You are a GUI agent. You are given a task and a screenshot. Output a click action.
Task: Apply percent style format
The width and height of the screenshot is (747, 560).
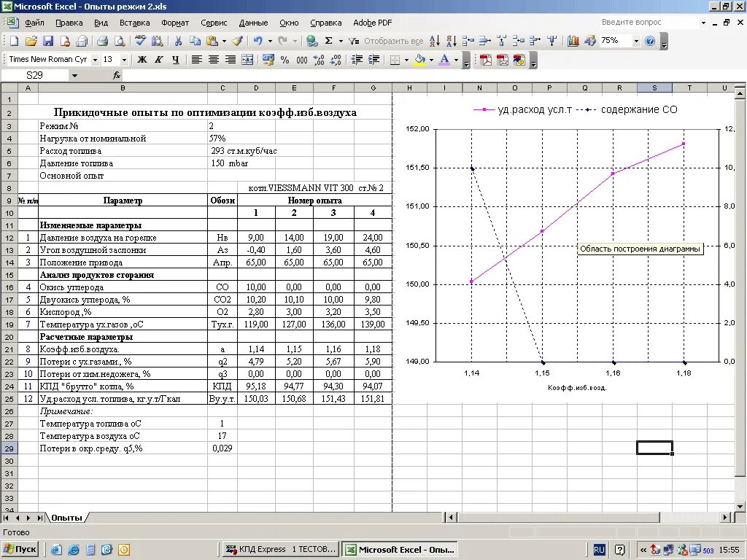coord(285,60)
